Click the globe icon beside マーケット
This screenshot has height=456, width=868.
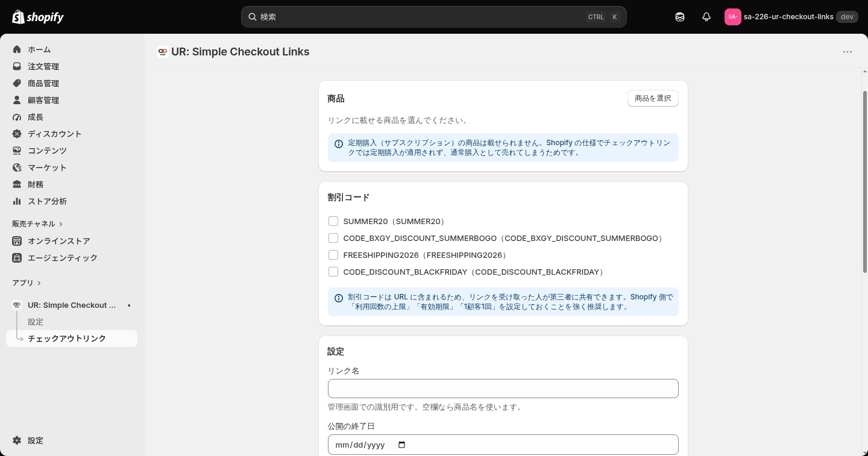pos(17,167)
